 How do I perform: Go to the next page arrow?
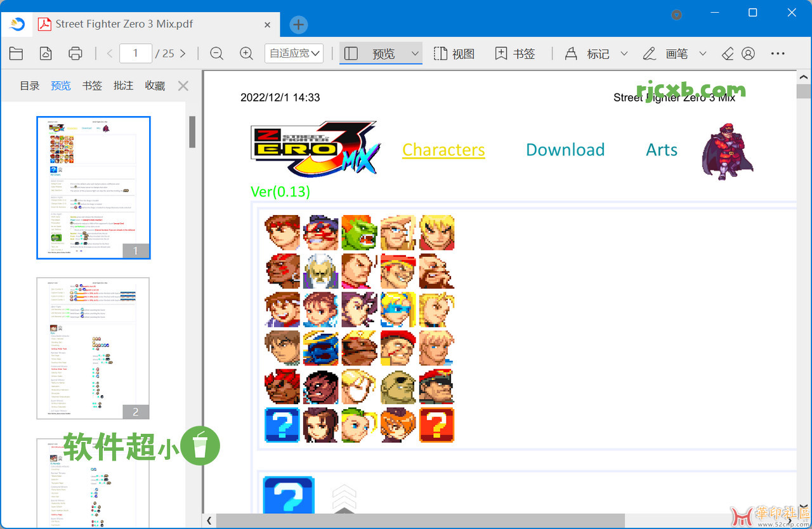pyautogui.click(x=183, y=54)
